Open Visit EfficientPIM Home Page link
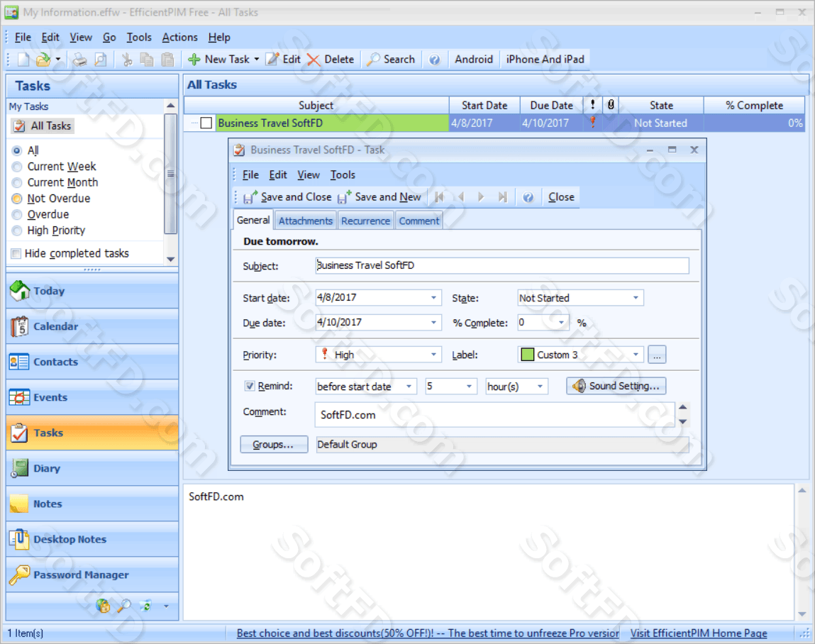815x644 pixels. pos(699,633)
